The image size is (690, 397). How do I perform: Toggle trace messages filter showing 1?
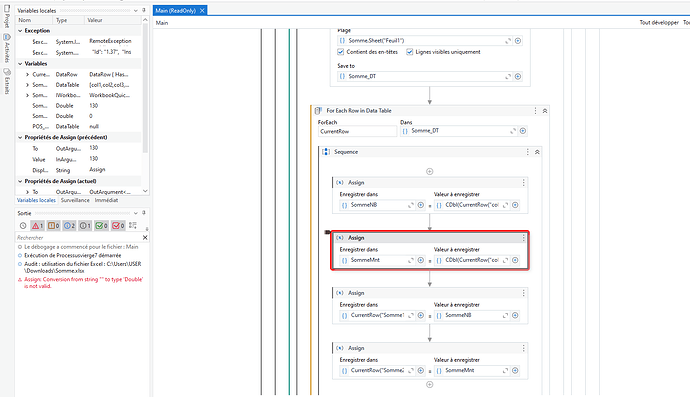coord(85,226)
